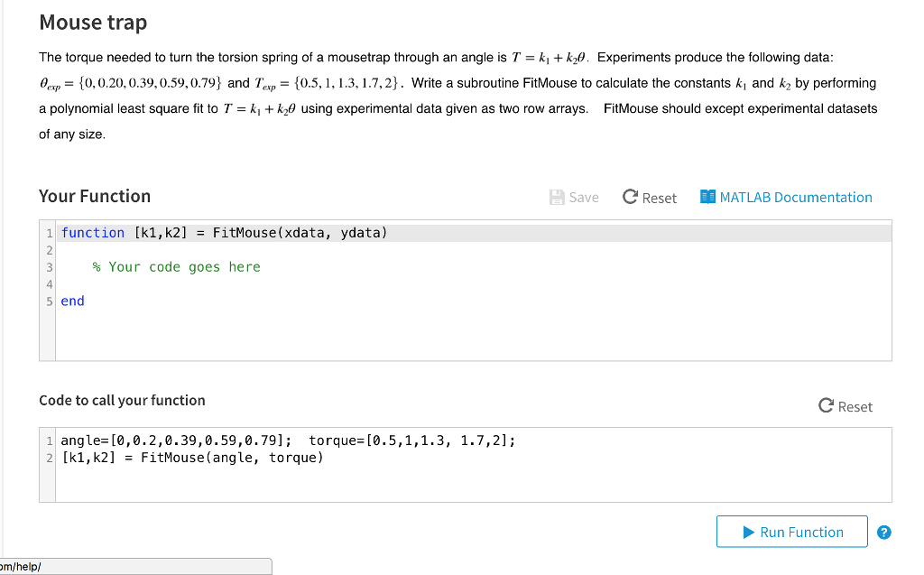The height and width of the screenshot is (575, 924).
Task: Click line number 4 in the function editor gutter
Action: point(50,284)
